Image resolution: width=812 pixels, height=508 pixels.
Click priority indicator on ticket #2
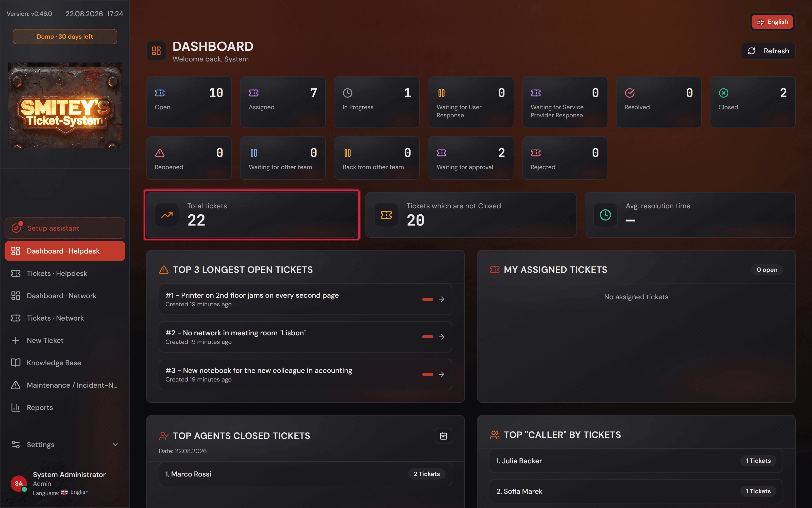[428, 337]
